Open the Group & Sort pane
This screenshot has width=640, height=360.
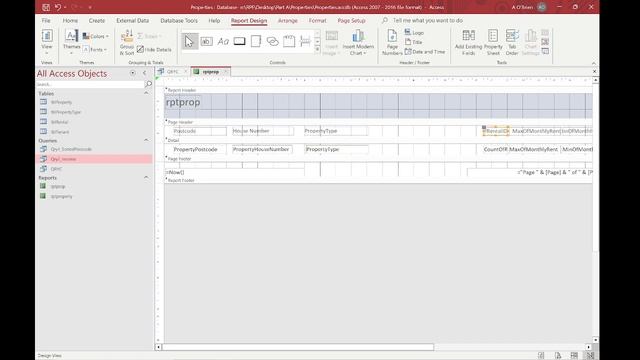click(127, 42)
